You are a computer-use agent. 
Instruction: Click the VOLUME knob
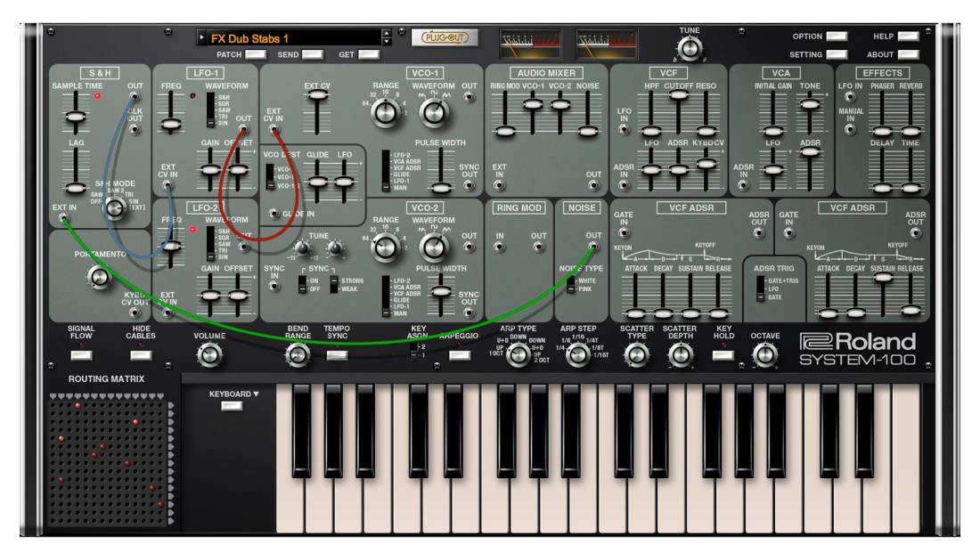[209, 355]
